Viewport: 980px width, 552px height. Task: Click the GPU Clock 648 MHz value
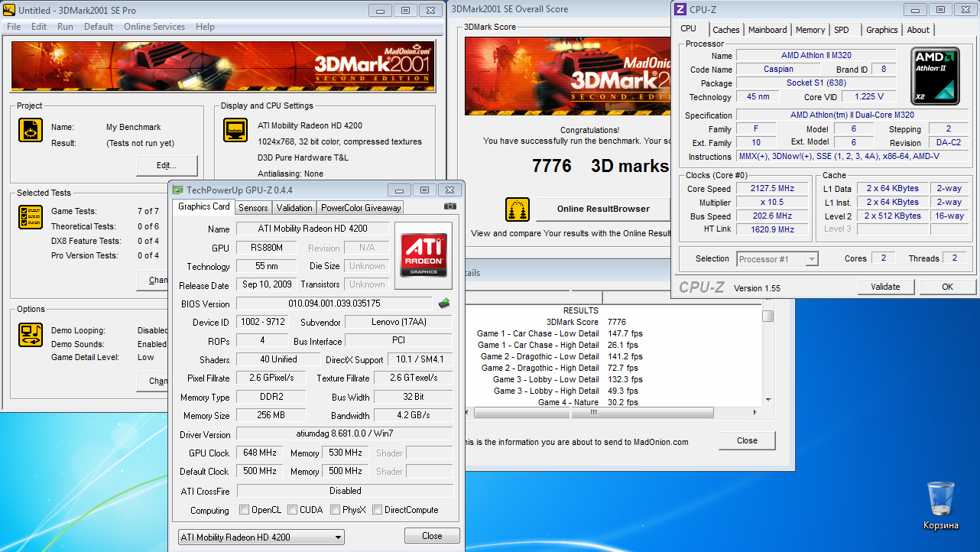click(261, 453)
